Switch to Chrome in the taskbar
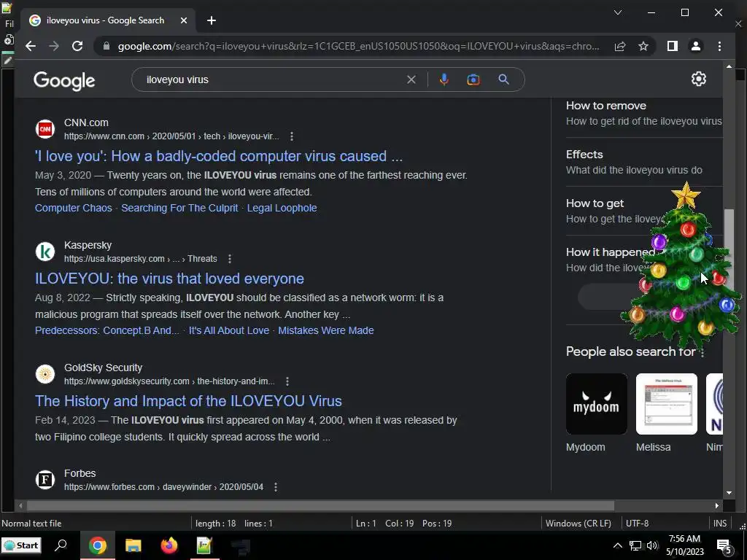This screenshot has width=747, height=560. click(97, 545)
